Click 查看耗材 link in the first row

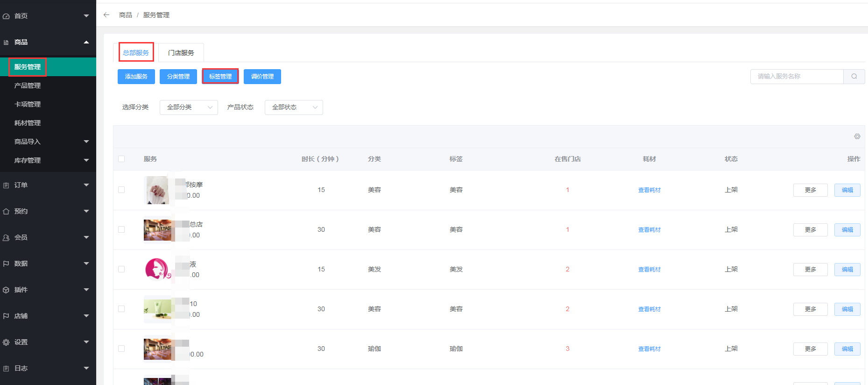[649, 190]
